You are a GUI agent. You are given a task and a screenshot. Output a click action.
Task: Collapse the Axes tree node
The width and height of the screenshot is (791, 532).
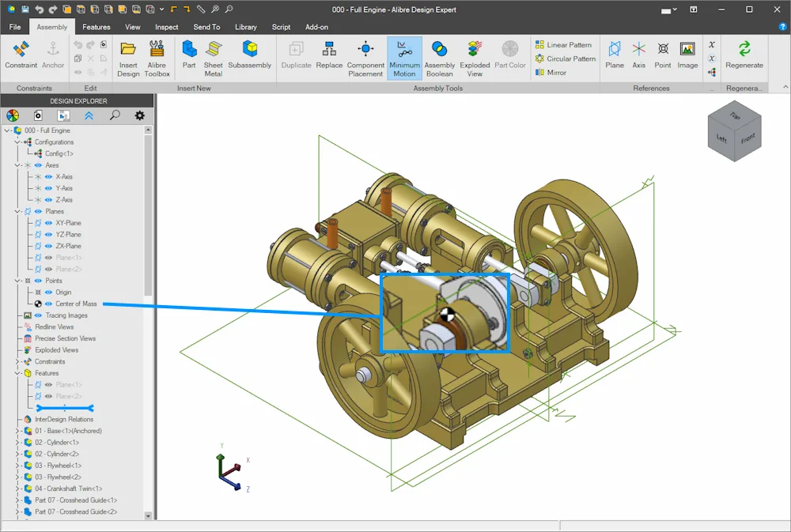(x=17, y=165)
